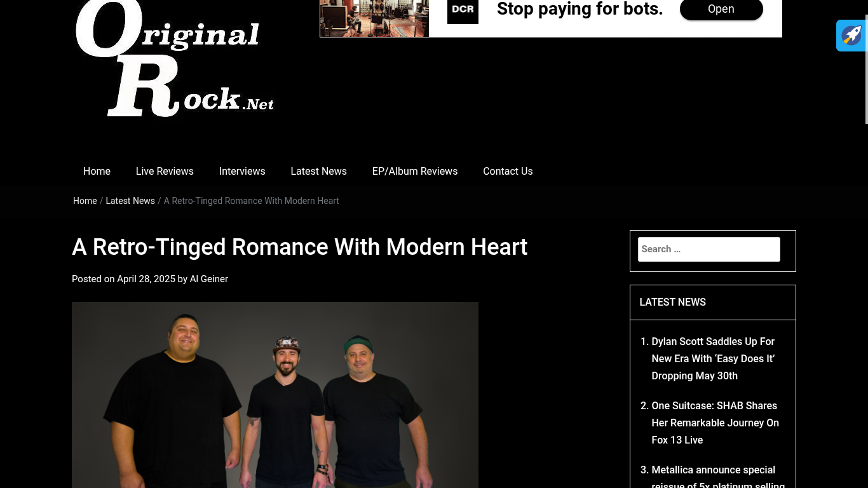Image resolution: width=868 pixels, height=488 pixels.
Task: Open Dylan Scott Saddles Up article
Action: pos(713,358)
